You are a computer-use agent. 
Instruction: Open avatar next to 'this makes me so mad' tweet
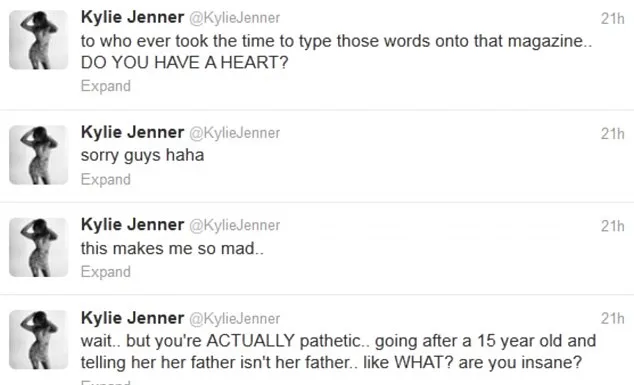pos(38,248)
